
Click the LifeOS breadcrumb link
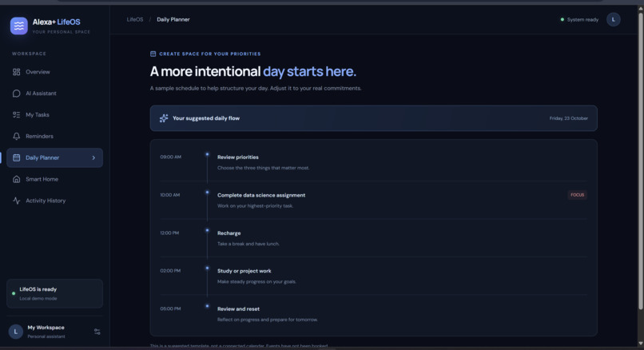(135, 19)
